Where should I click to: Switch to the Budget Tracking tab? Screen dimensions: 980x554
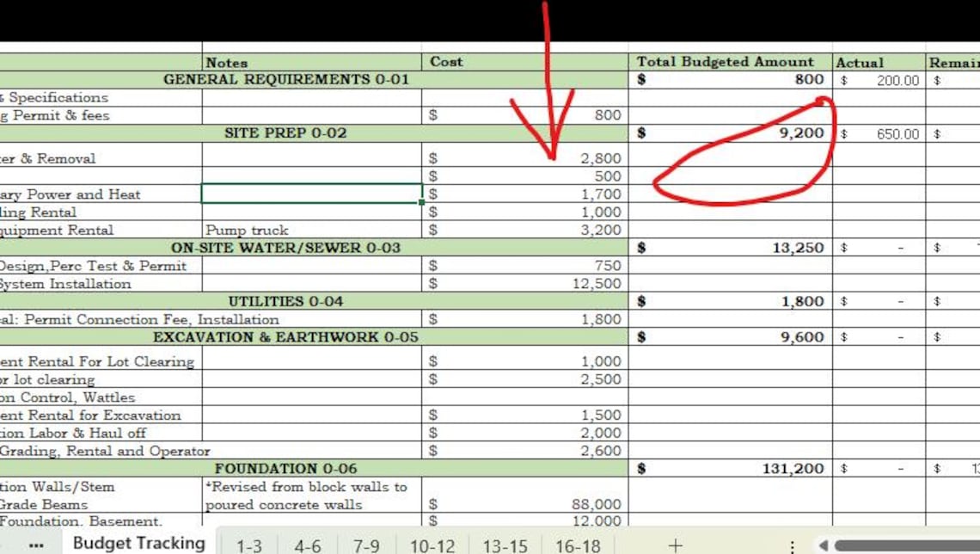pyautogui.click(x=138, y=543)
